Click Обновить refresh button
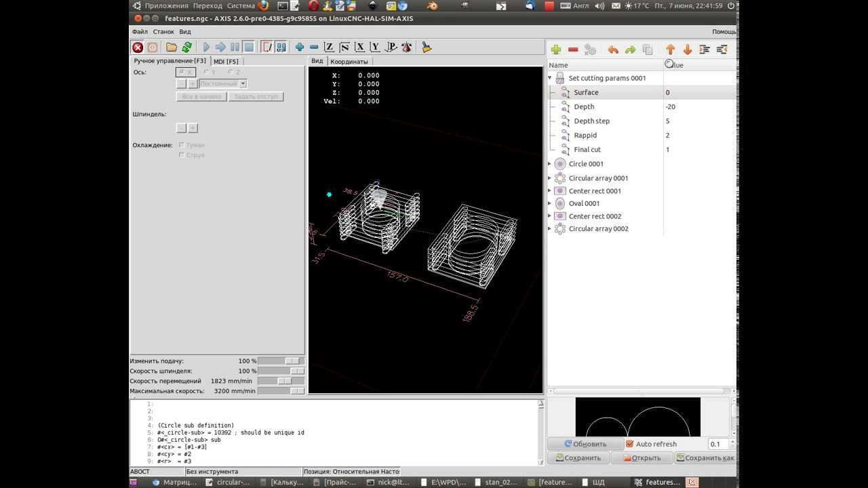This screenshot has height=488, width=868. tap(586, 444)
